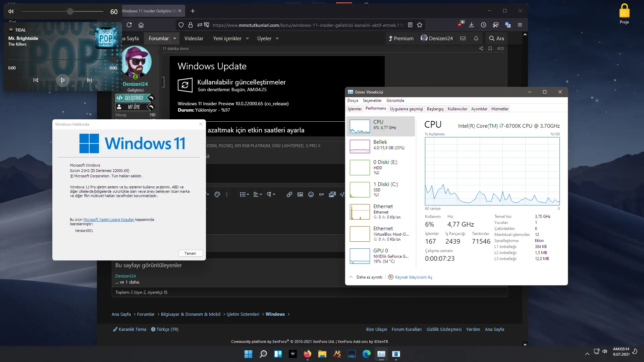Bookmark post #25

(x=490, y=49)
